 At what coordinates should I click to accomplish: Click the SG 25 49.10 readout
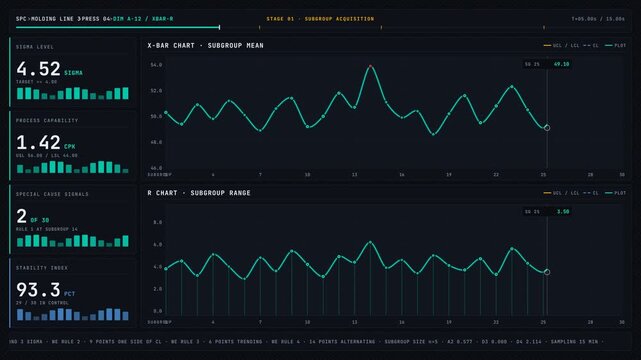(x=547, y=64)
